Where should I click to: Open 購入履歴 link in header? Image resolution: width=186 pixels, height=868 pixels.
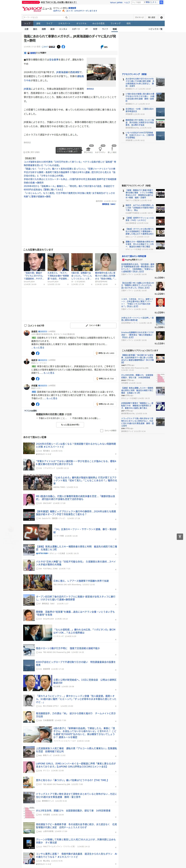tap(152, 17)
